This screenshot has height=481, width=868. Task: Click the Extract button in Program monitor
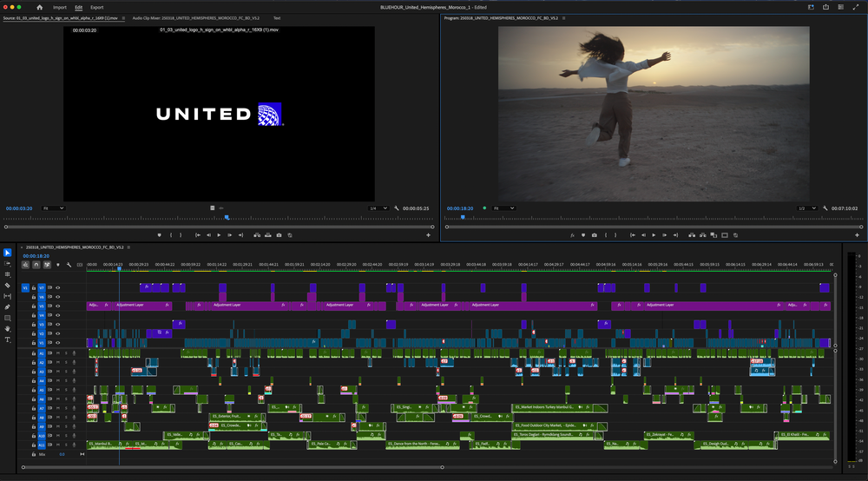[x=703, y=235]
